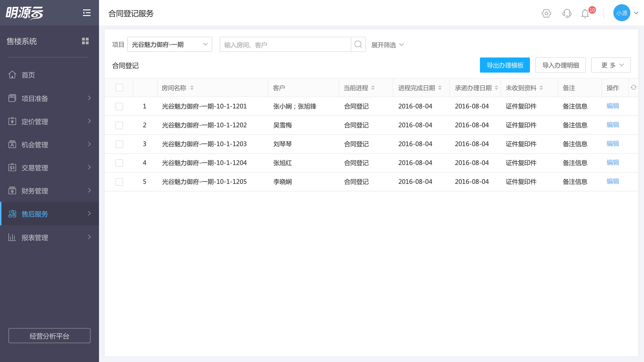Collapse the sidebar with the menu fold icon

(87, 13)
